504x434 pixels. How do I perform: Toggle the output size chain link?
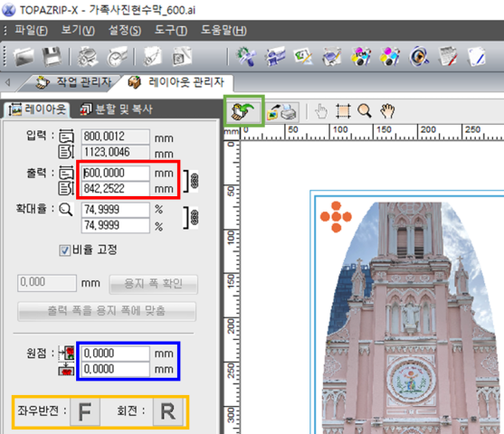195,181
